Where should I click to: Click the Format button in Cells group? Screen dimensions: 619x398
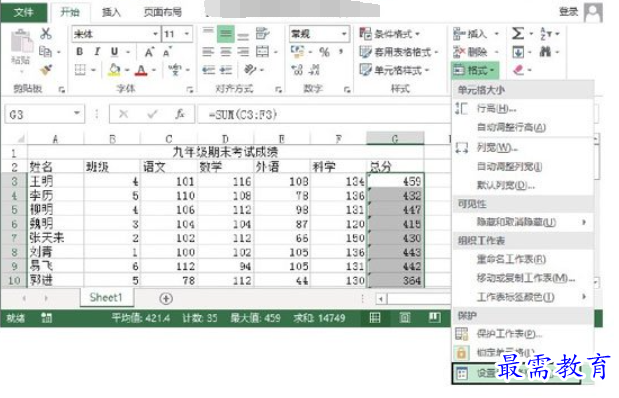coord(475,70)
